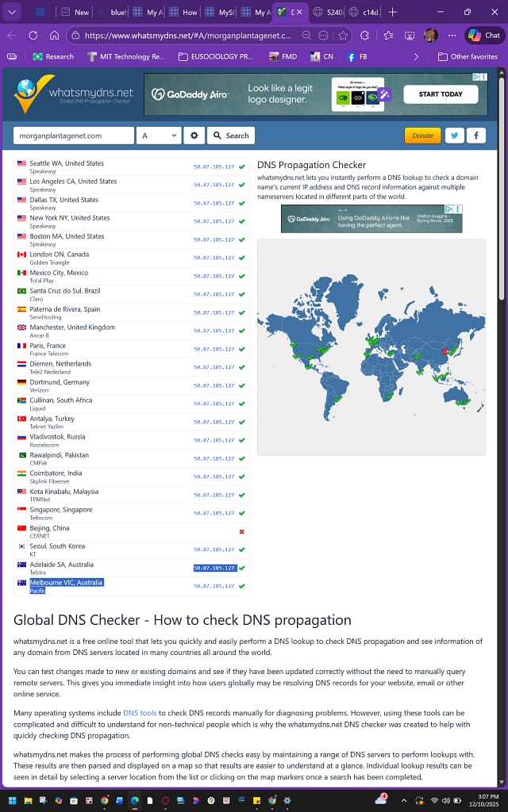Image resolution: width=508 pixels, height=812 pixels.
Task: Click the domain name input field
Action: [74, 136]
